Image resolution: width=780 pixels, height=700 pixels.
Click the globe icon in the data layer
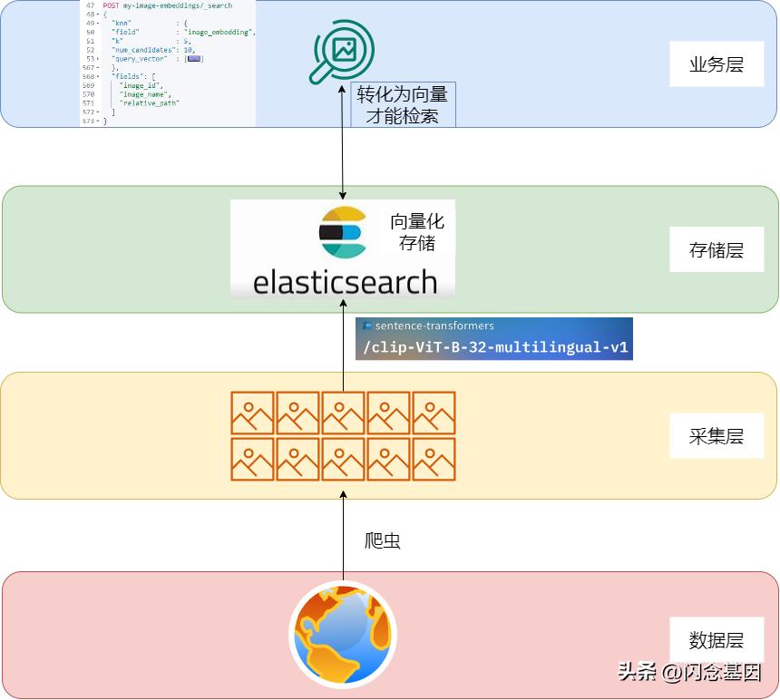(x=343, y=634)
